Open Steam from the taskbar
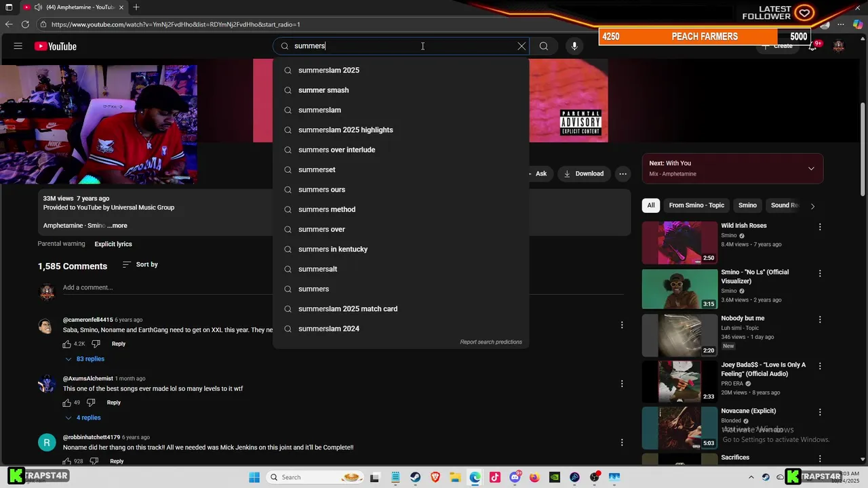This screenshot has width=868, height=488. coord(415,477)
